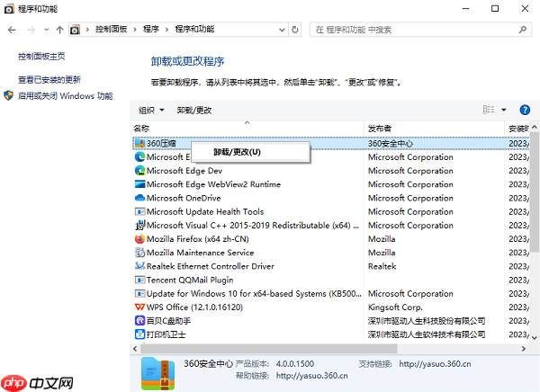Click 深圳市驱动人生科技股份有限公司 publisher cell
540x392 pixels.
(x=427, y=321)
